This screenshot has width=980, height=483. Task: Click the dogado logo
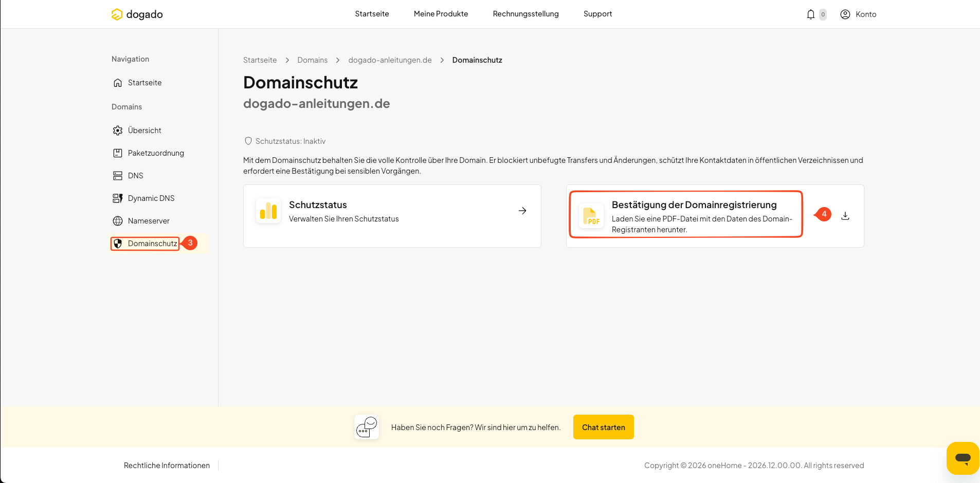137,14
